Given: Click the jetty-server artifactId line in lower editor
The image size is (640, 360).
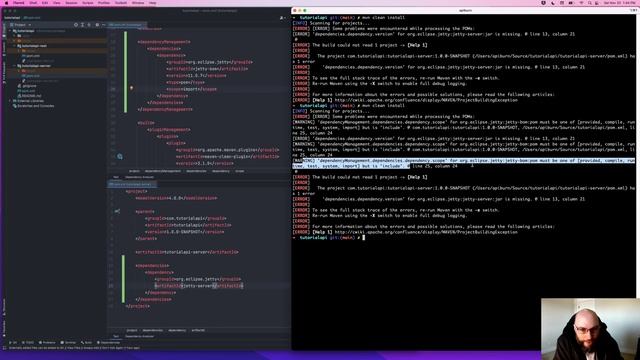Looking at the screenshot, I should (199, 286).
